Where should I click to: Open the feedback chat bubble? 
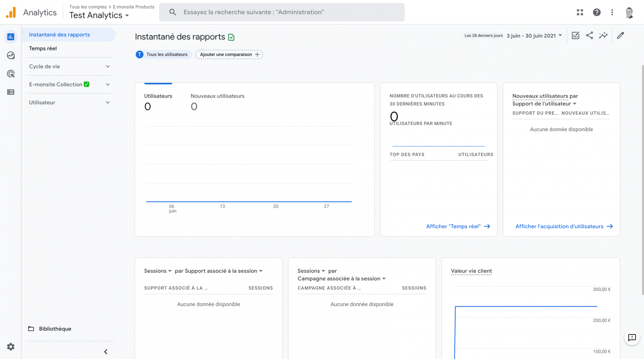(632, 338)
